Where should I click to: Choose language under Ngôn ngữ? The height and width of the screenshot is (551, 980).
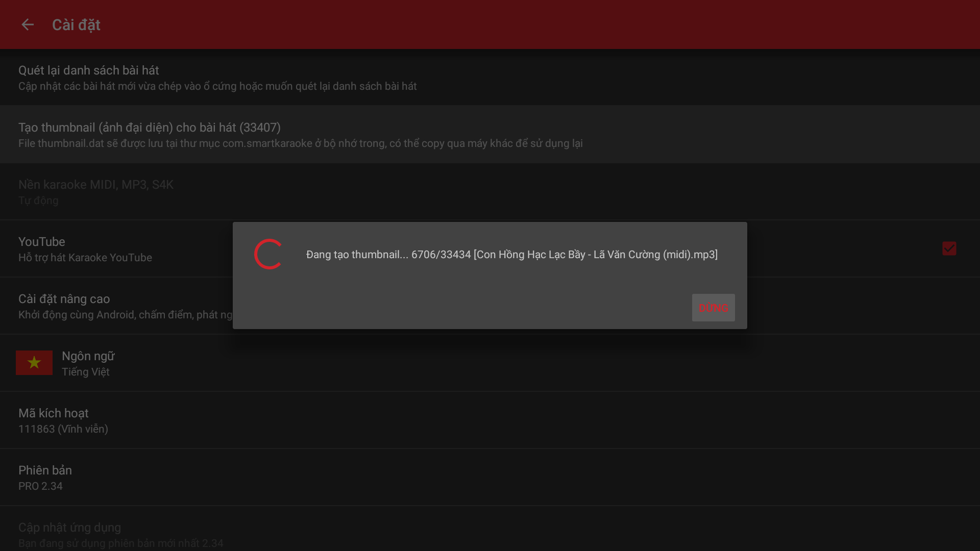(490, 363)
